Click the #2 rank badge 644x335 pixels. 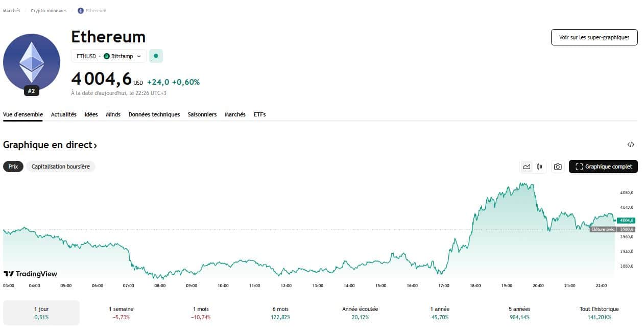point(32,91)
